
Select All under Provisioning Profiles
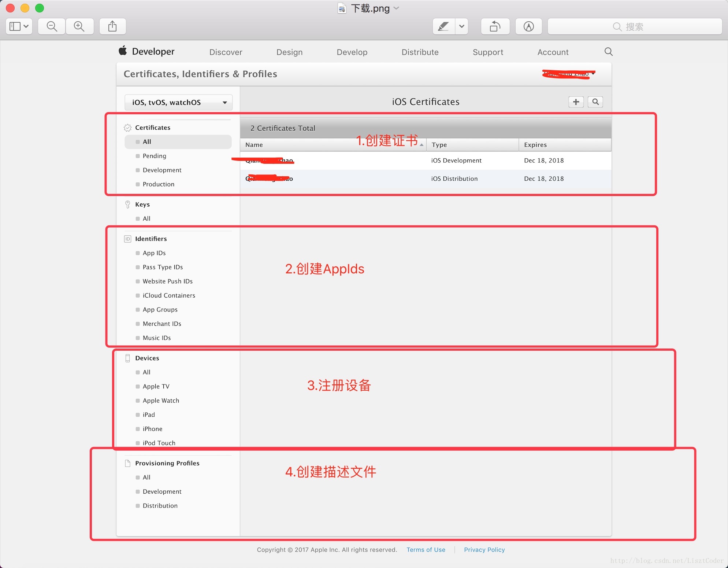(x=146, y=477)
